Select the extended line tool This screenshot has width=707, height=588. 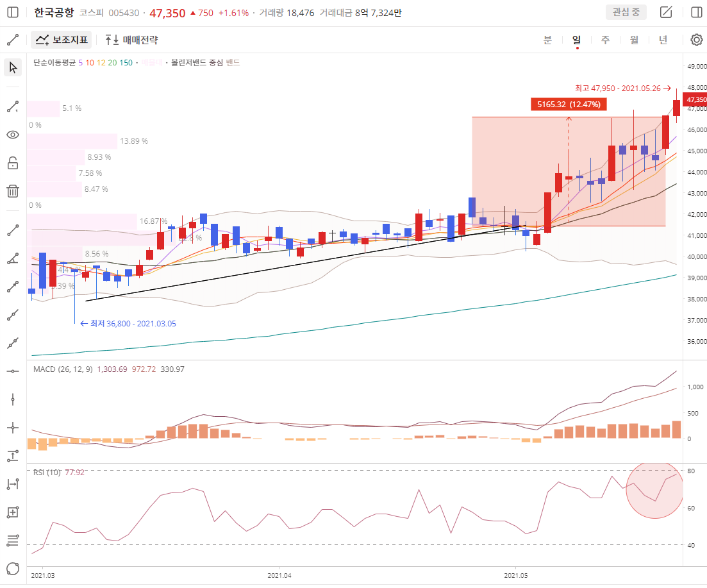pyautogui.click(x=13, y=343)
